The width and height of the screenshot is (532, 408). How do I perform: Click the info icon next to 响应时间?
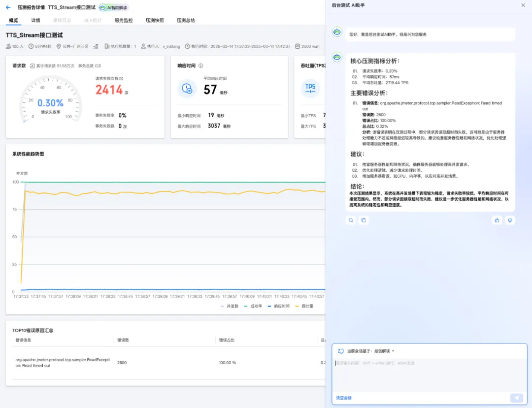coord(200,66)
